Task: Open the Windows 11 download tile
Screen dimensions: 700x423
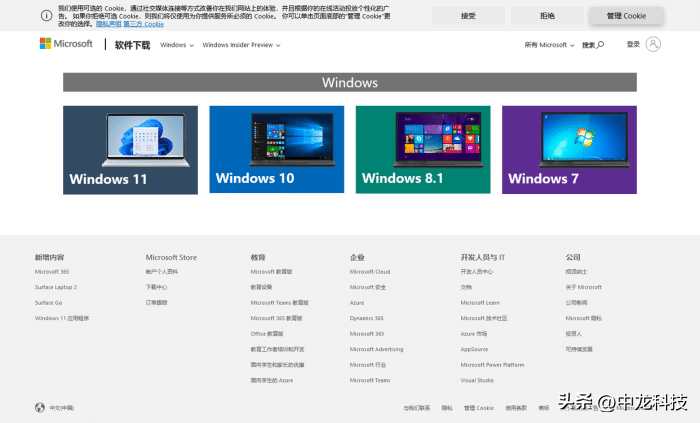Action: coord(130,150)
